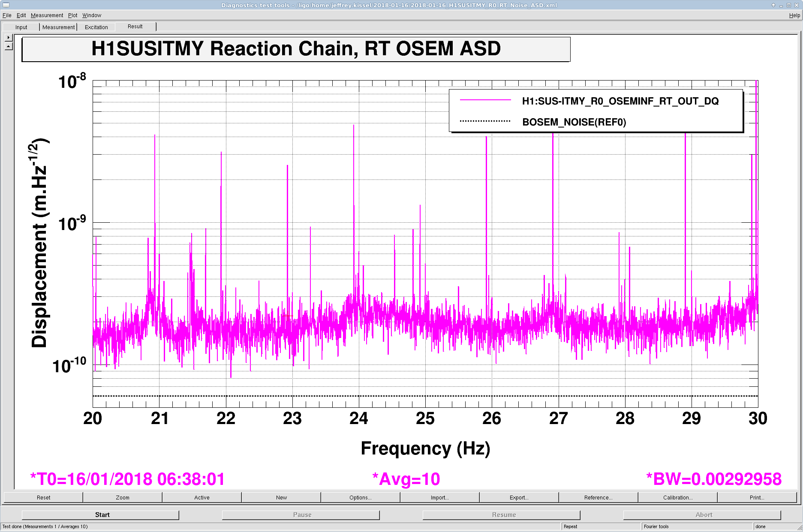Image resolution: width=803 pixels, height=532 pixels.
Task: Click the magenta trace legend line sample
Action: [485, 101]
